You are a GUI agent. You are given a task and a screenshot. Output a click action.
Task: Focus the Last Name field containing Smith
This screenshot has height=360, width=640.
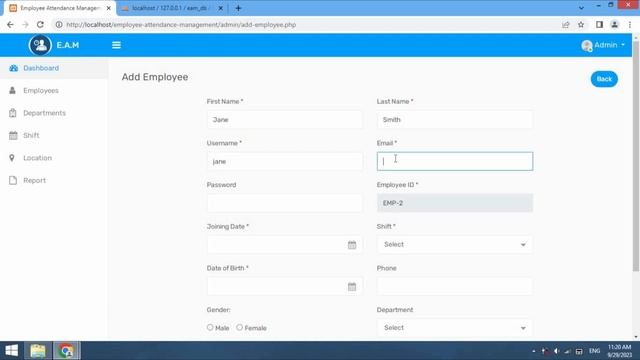pos(455,120)
